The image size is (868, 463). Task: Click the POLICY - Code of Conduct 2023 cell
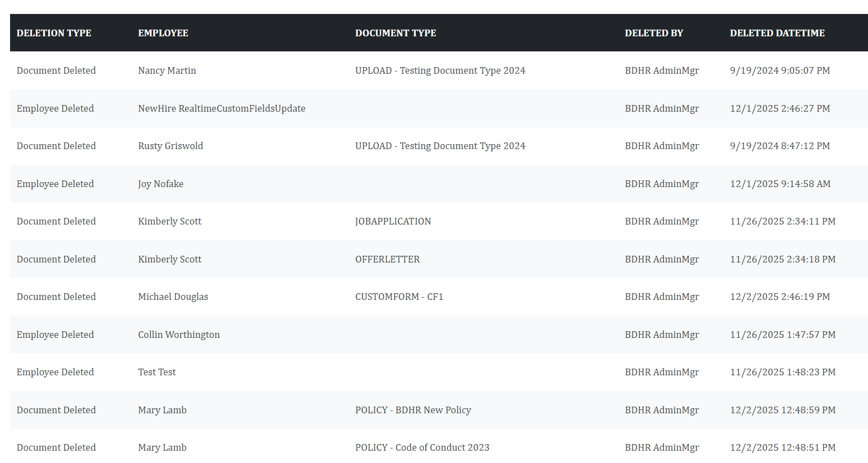423,447
